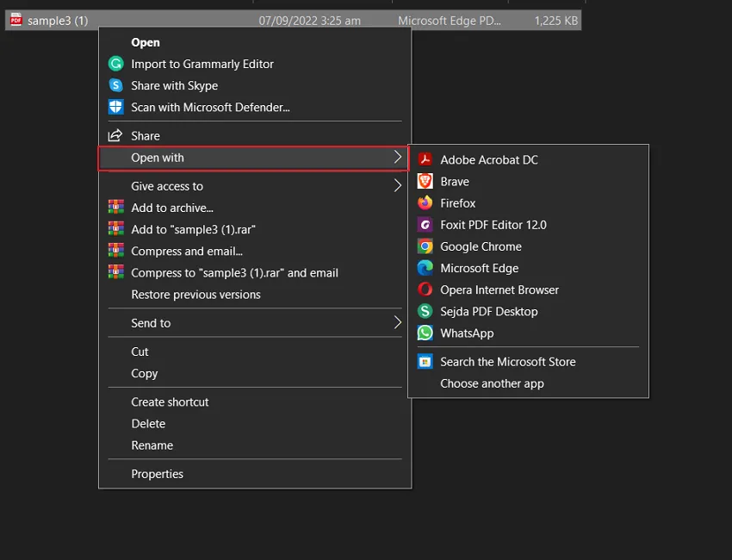Expand the Open with submenu arrow

pyautogui.click(x=397, y=158)
